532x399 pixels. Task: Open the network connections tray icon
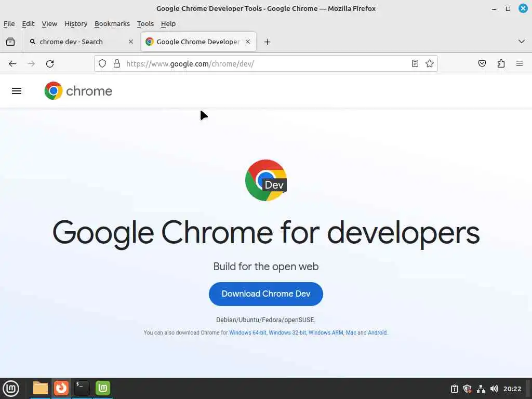click(x=481, y=389)
